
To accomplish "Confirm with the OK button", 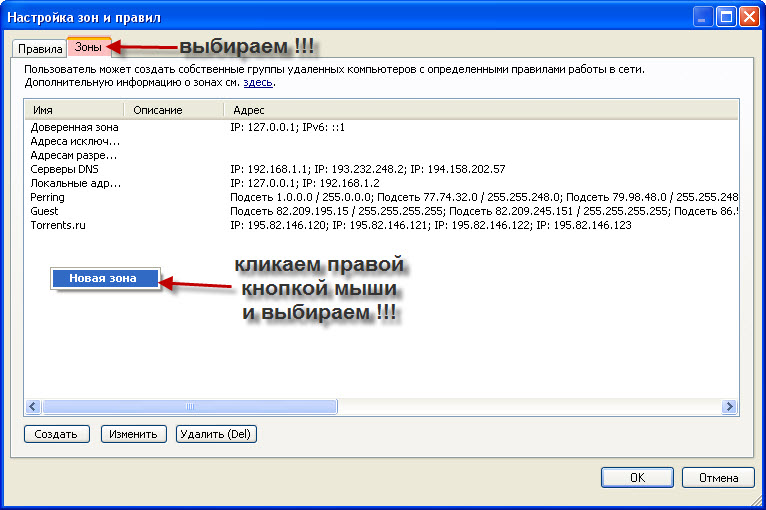I will (636, 477).
